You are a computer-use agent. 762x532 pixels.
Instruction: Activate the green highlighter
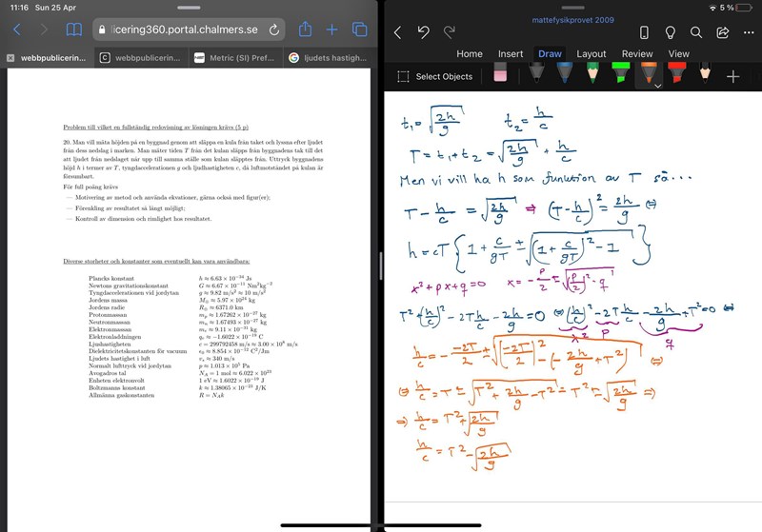point(620,75)
